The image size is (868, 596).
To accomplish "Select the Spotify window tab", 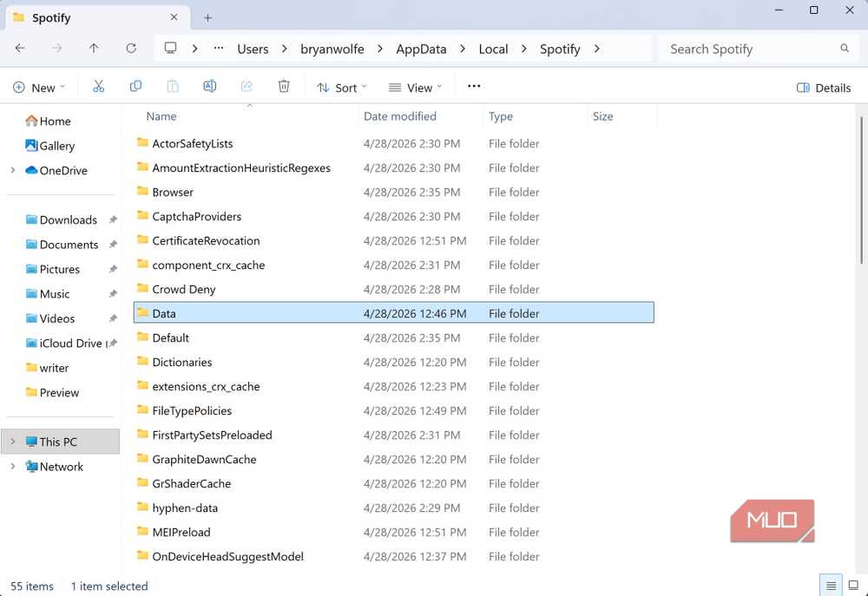I will tap(97, 17).
